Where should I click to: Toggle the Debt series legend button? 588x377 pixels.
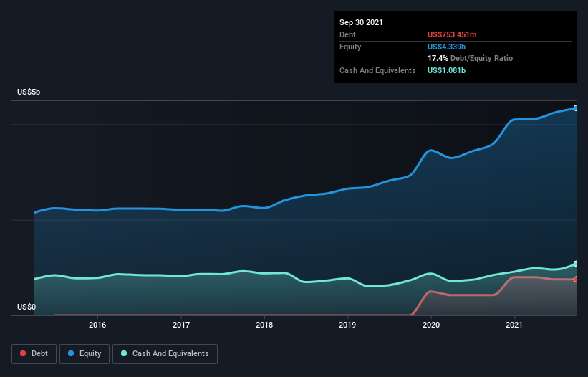(x=34, y=354)
